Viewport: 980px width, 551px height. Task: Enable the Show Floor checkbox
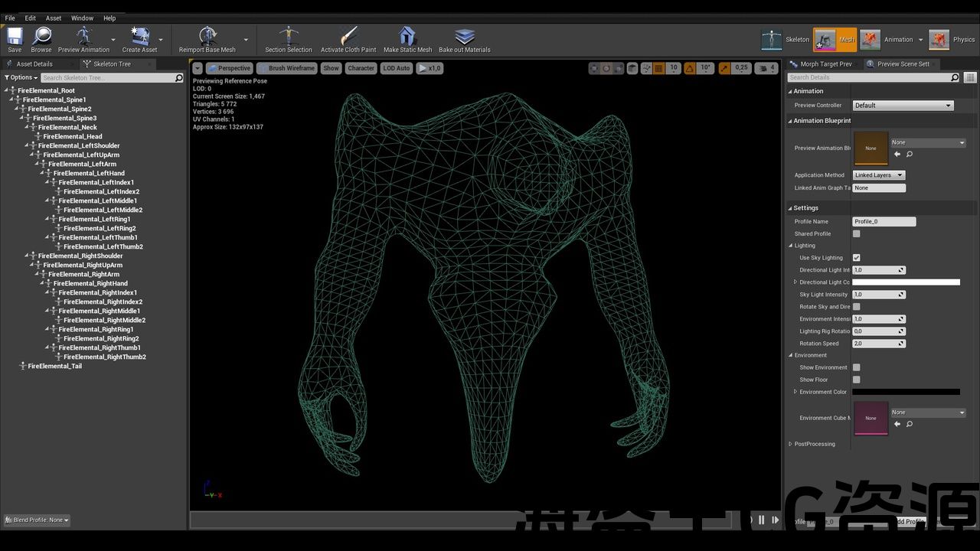coord(856,380)
